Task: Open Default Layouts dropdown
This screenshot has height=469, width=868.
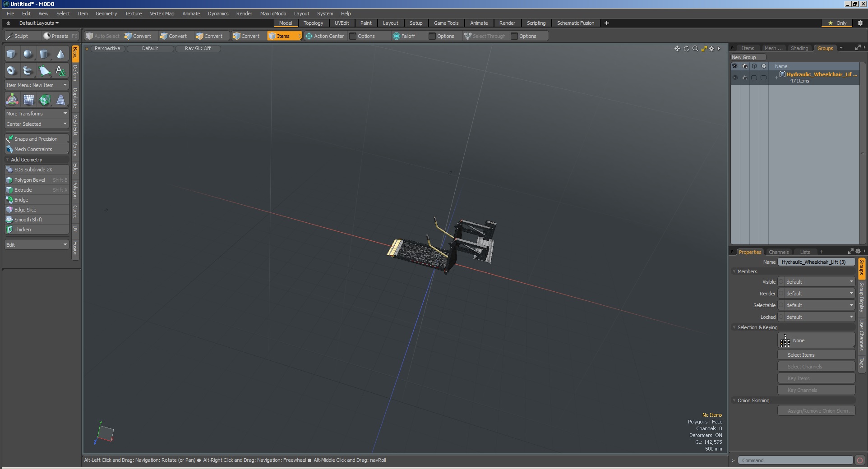Action: pyautogui.click(x=39, y=23)
